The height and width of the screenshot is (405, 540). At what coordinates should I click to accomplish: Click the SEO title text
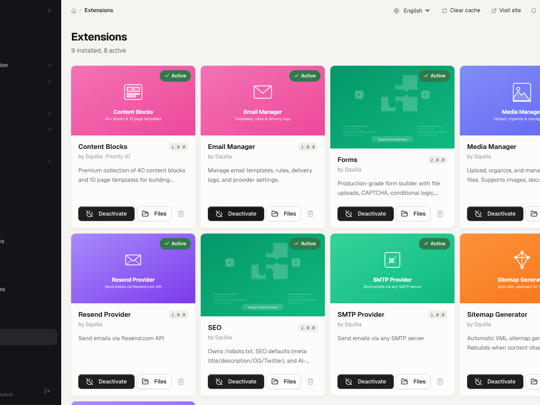coord(215,328)
